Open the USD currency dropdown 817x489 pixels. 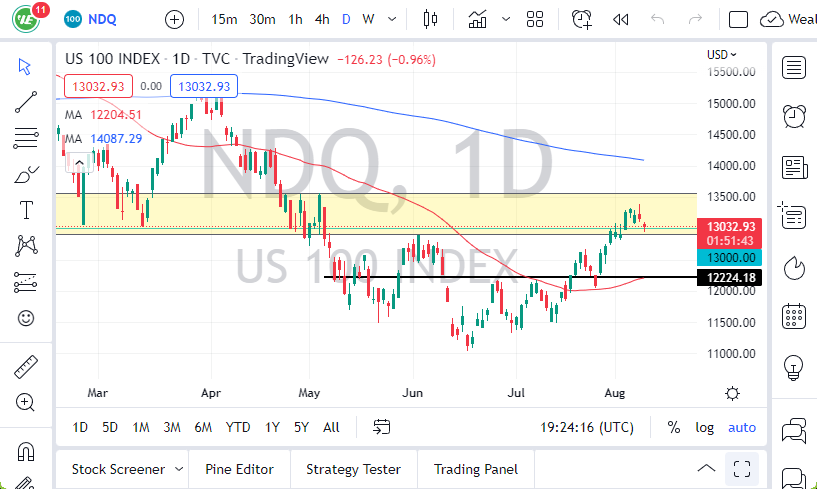point(722,55)
